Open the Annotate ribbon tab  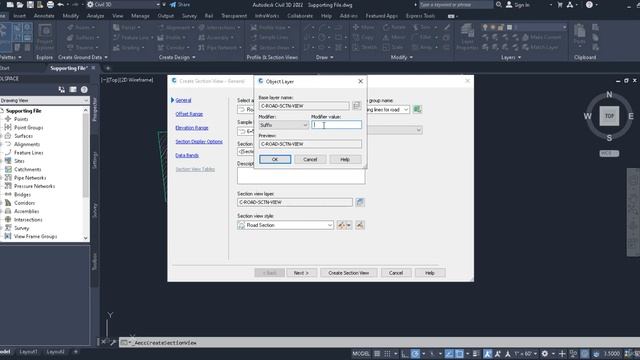coord(44,16)
